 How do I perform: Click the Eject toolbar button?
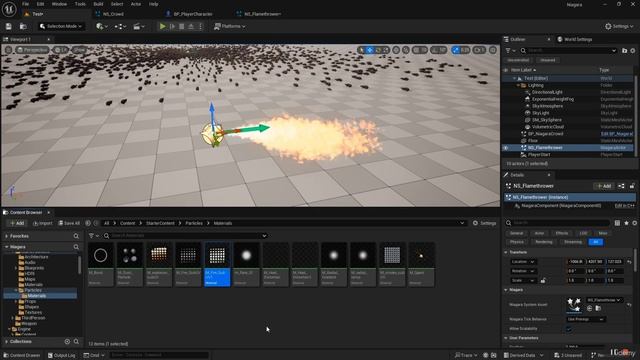tap(191, 26)
